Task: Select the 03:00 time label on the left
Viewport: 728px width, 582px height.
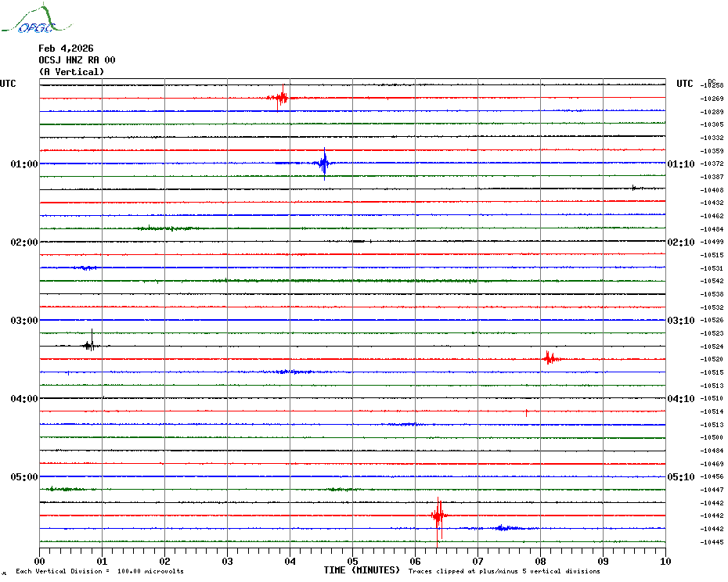Action: 24,321
